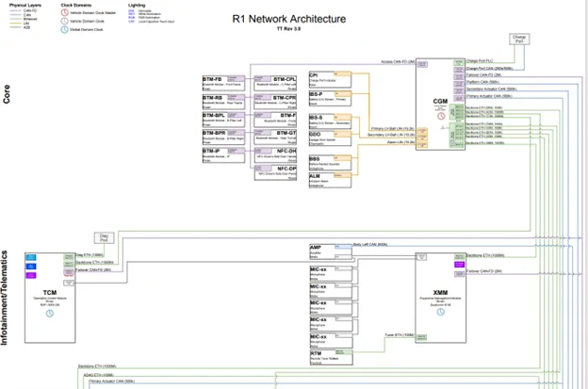Select the NFC-DP block
588x389 pixels.
tap(275, 172)
